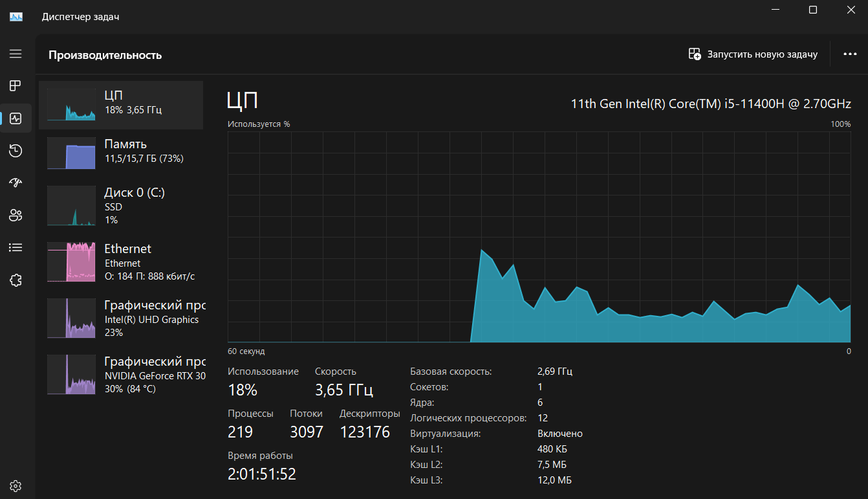Click the ЦП mini graph thumbnail
The height and width of the screenshot is (499, 868).
pyautogui.click(x=71, y=105)
